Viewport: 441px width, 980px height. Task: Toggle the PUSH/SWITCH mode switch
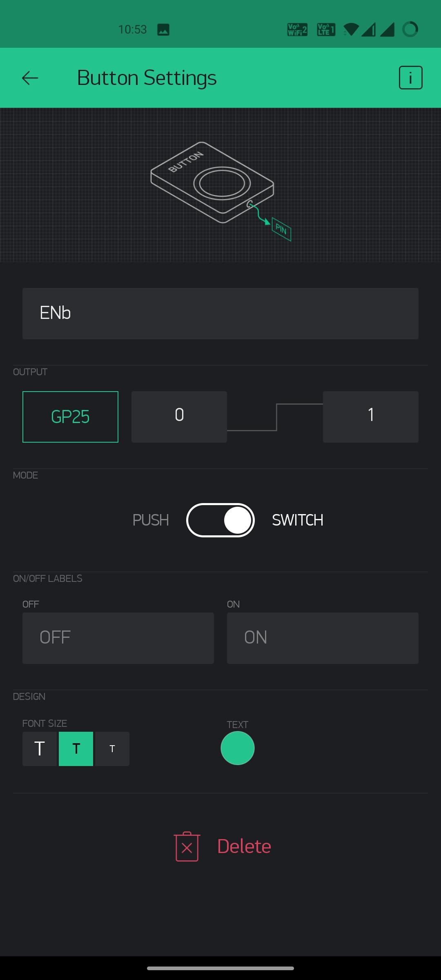pyautogui.click(x=220, y=520)
